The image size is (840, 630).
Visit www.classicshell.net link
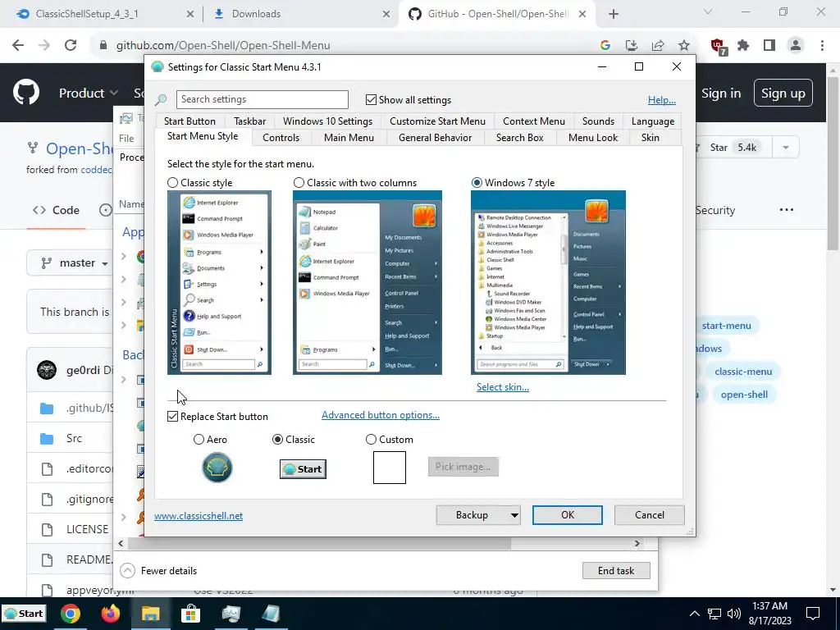(x=199, y=516)
